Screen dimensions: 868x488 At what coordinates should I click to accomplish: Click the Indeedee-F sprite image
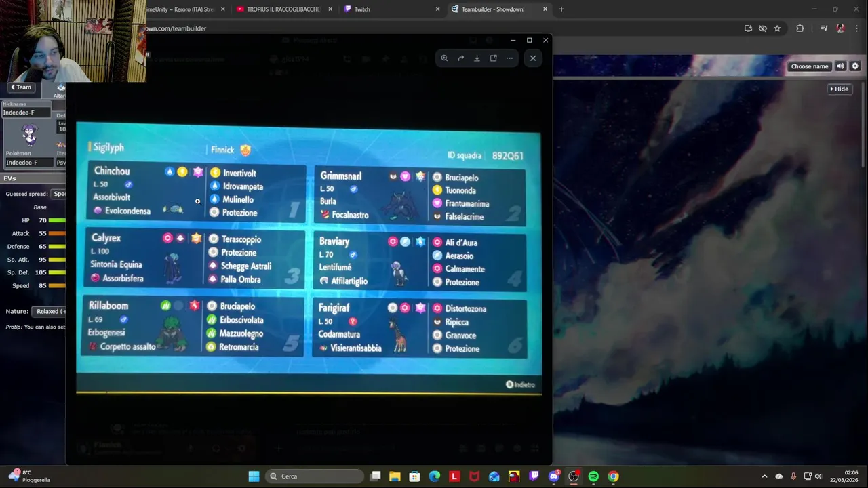(x=30, y=134)
